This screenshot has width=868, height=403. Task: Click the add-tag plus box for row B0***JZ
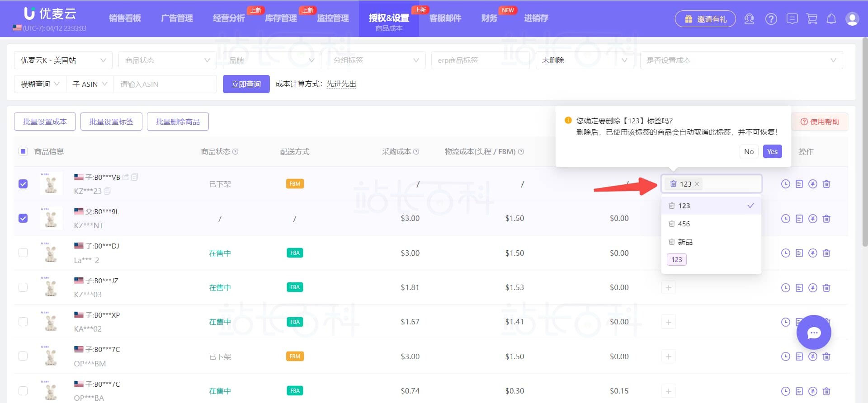pos(668,288)
